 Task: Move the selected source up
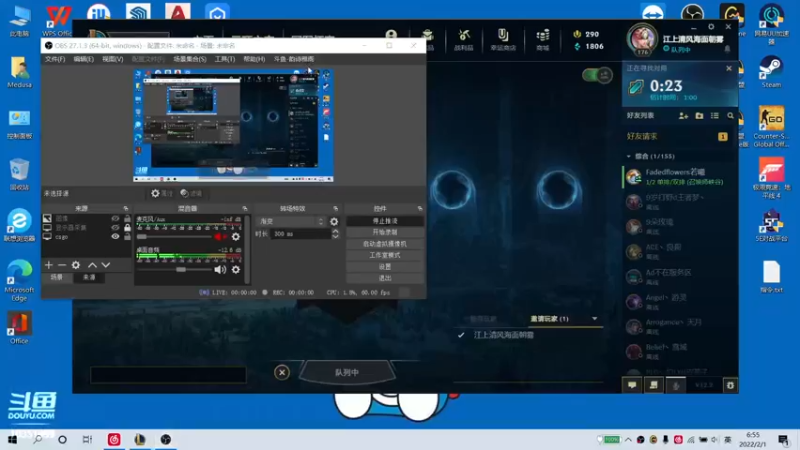click(x=92, y=265)
